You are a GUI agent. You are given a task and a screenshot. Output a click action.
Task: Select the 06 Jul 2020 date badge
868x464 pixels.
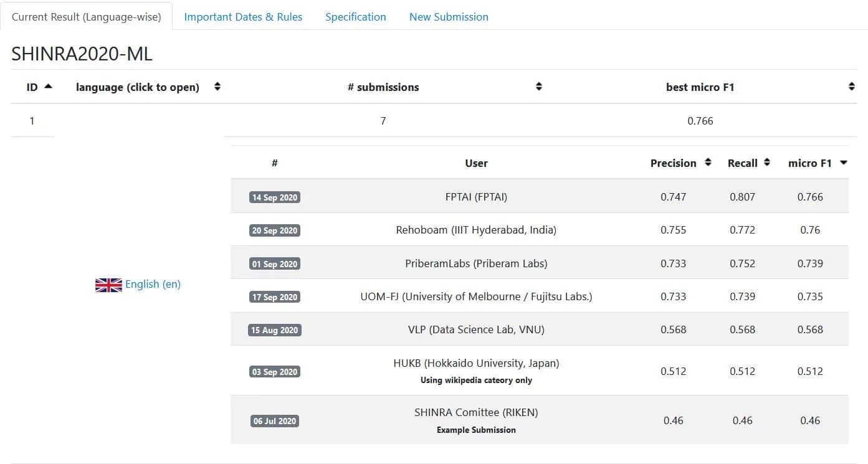pyautogui.click(x=275, y=421)
